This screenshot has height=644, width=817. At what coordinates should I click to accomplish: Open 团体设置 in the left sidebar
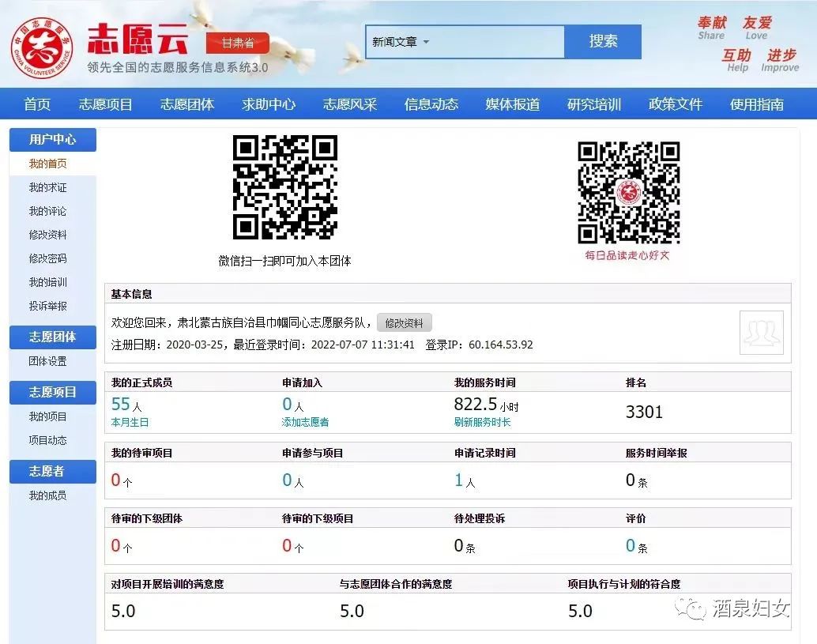48,361
